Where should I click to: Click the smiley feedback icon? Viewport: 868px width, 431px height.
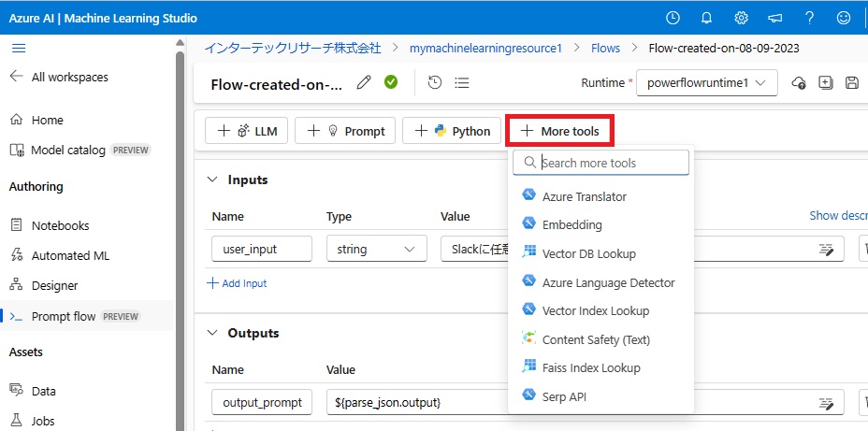[843, 19]
